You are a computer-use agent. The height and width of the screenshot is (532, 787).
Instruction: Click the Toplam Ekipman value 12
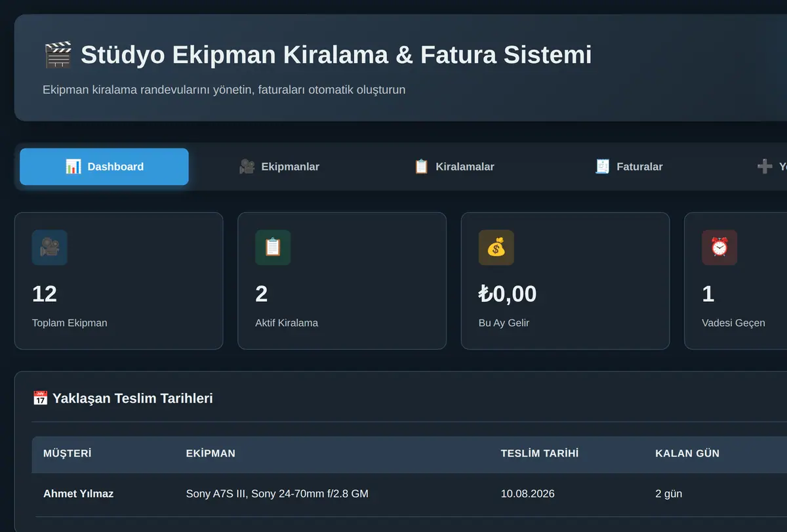click(45, 294)
